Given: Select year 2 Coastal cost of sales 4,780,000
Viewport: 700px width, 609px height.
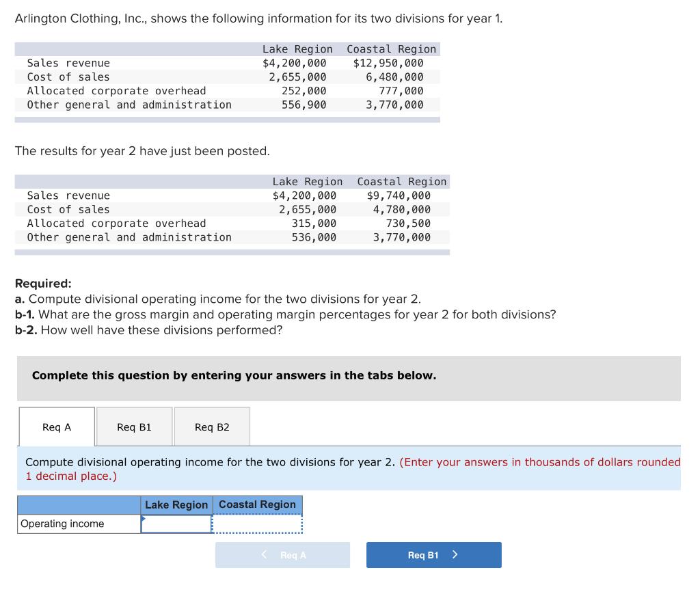Looking at the screenshot, I should click(x=402, y=209).
